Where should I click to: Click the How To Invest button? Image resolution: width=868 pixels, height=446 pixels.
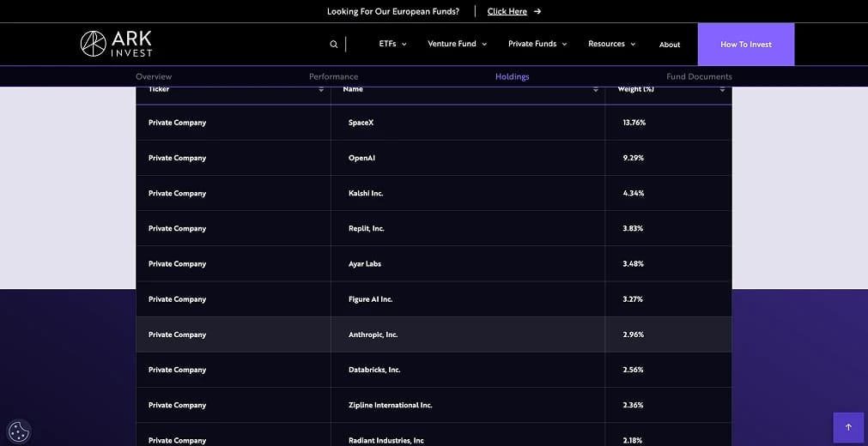coord(746,45)
